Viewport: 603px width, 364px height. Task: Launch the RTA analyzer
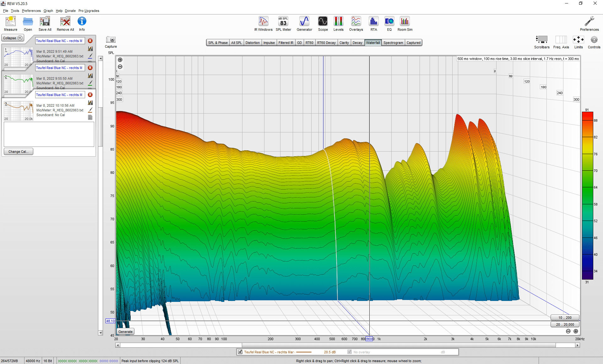click(373, 24)
